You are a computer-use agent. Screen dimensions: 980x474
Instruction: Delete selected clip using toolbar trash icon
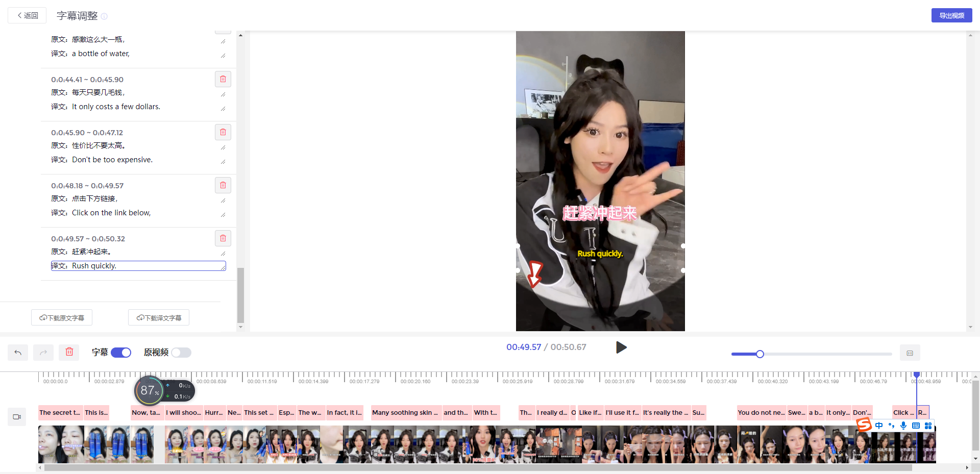coord(69,352)
